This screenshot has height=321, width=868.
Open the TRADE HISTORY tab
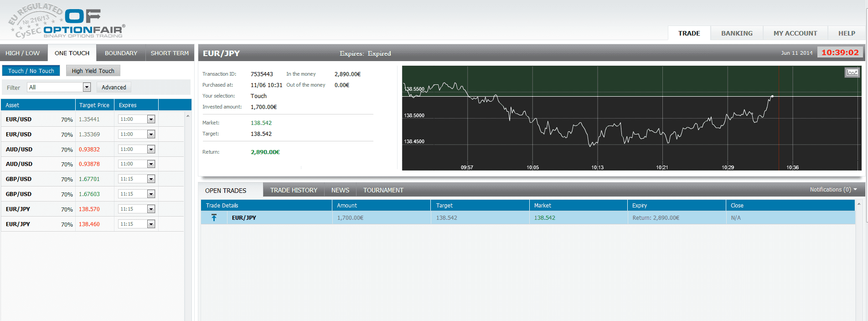point(294,190)
